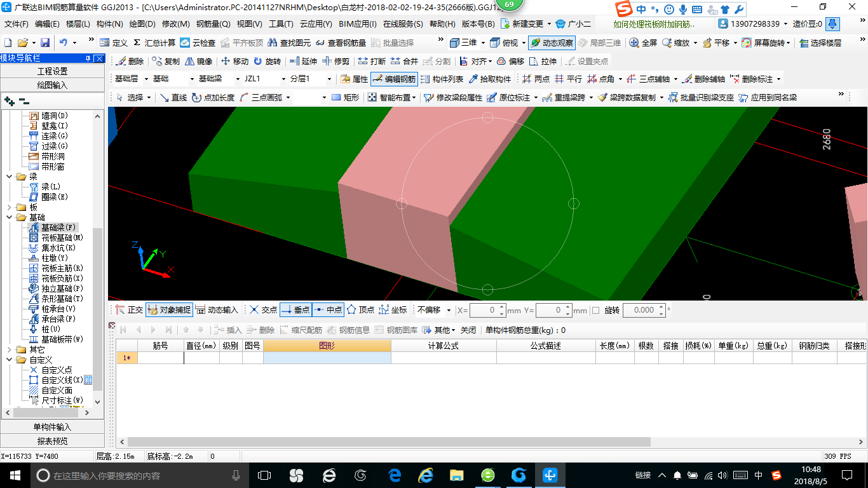Open Internet Explorer from the taskbar

click(426, 475)
